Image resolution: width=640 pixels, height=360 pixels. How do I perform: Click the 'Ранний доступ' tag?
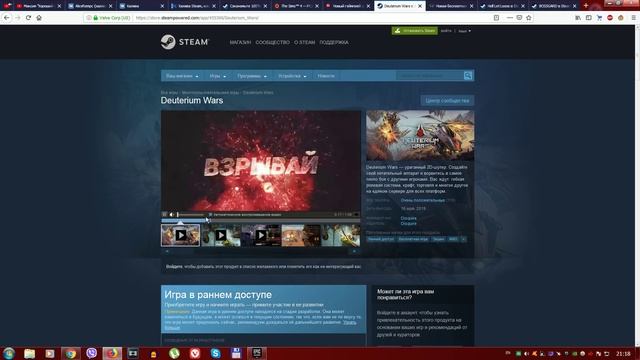pyautogui.click(x=381, y=239)
